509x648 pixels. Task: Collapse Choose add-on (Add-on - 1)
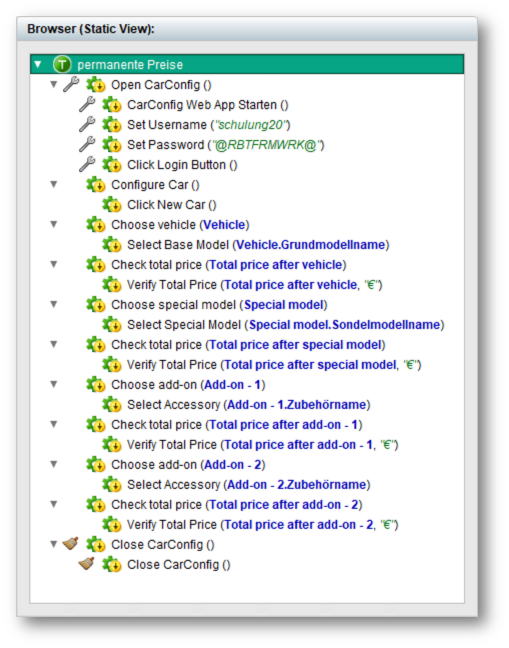[x=54, y=384]
